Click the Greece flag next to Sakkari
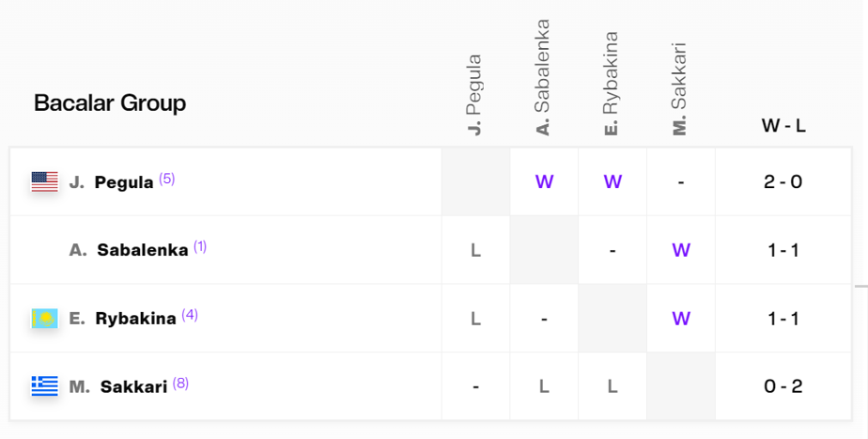This screenshot has width=868, height=439. point(45,386)
